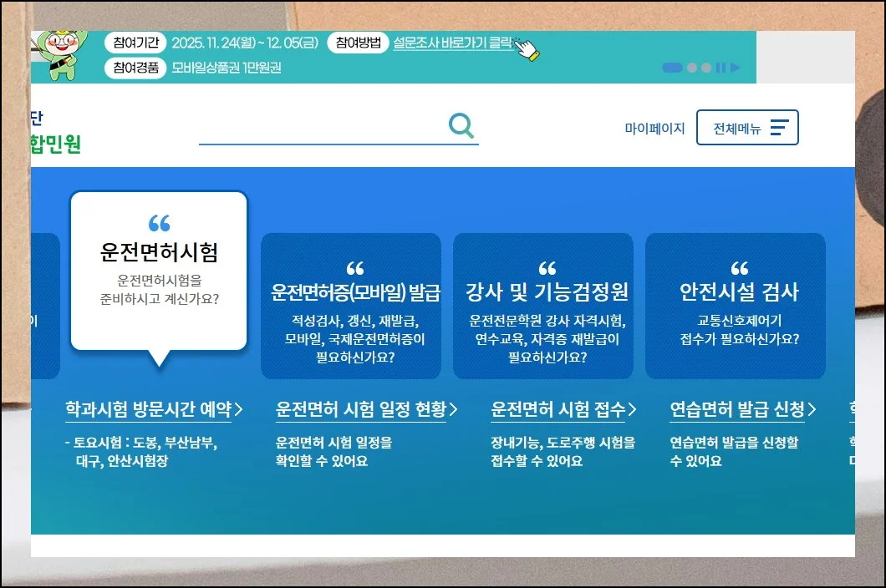The width and height of the screenshot is (886, 588).
Task: Open the 전체메뉴 hamburger menu
Action: [747, 128]
